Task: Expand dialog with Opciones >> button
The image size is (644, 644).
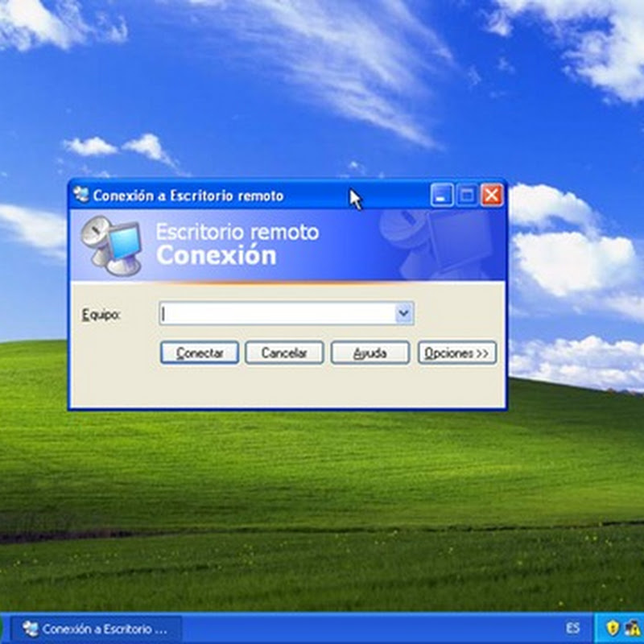Action: tap(457, 353)
